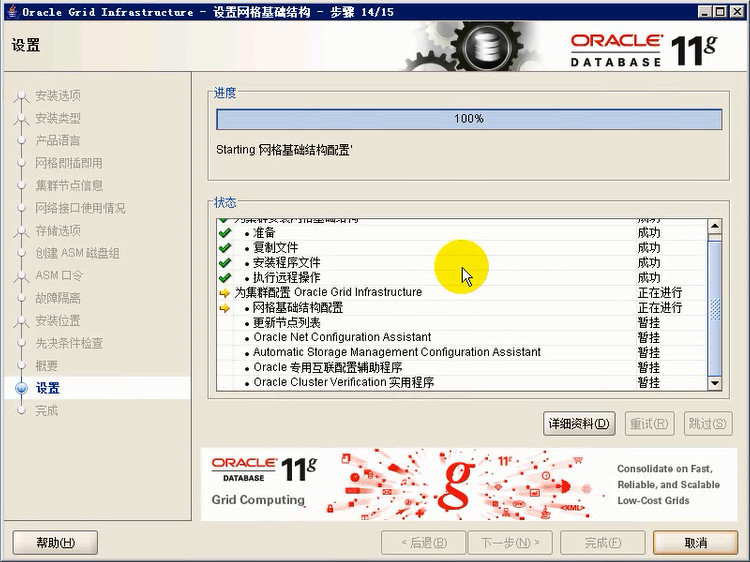Click the Java icon in the title bar

pyautogui.click(x=12, y=11)
